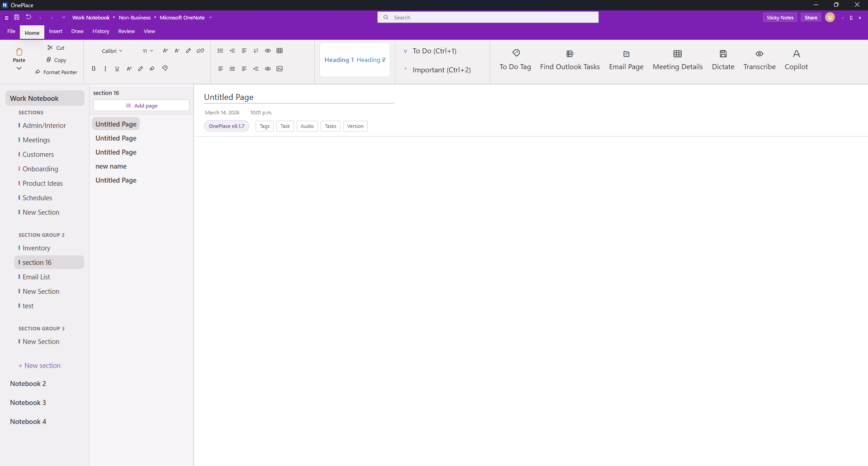
Task: Click the insert link chain icon
Action: [200, 51]
